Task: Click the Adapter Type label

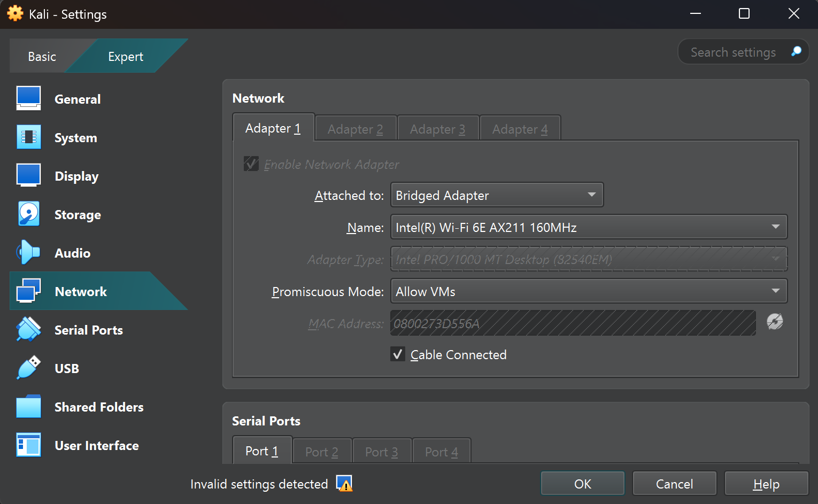Action: pos(345,260)
